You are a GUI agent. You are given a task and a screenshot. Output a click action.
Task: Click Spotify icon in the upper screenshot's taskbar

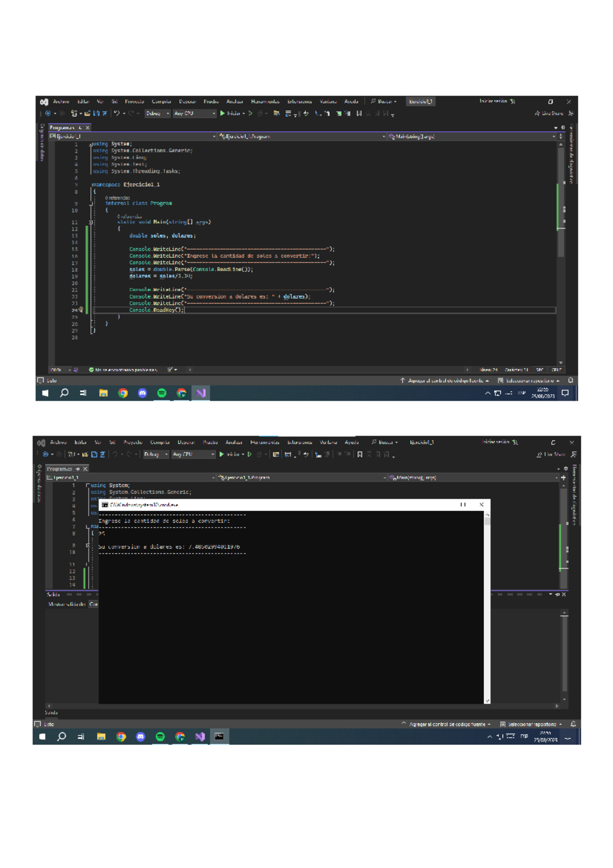[162, 393]
